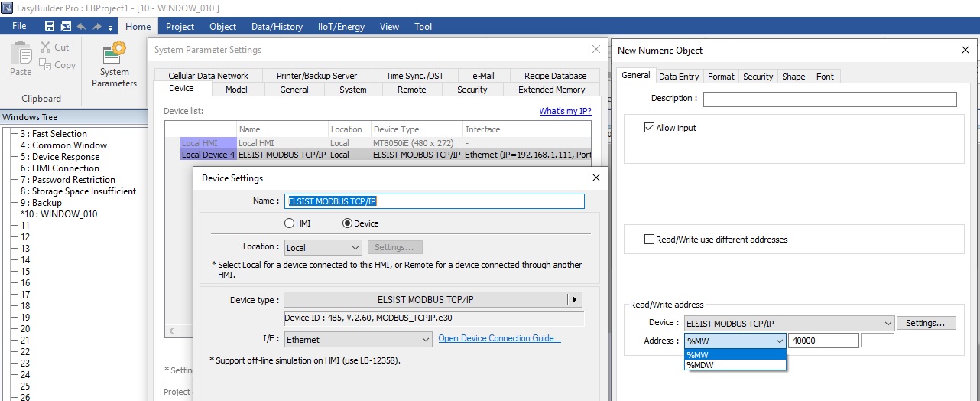Open the quick access toolbar customize arrow
The image size is (980, 401).
[x=111, y=27]
